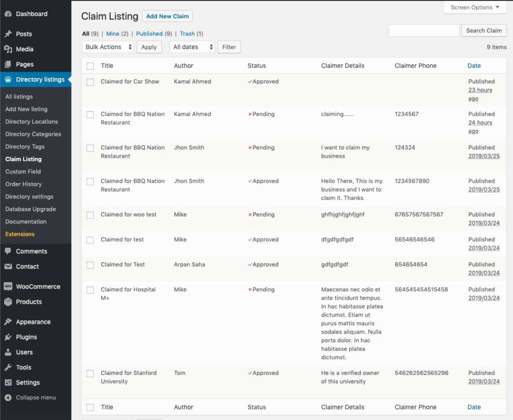Click the Add New Claim button
The image size is (513, 420).
[x=167, y=16]
